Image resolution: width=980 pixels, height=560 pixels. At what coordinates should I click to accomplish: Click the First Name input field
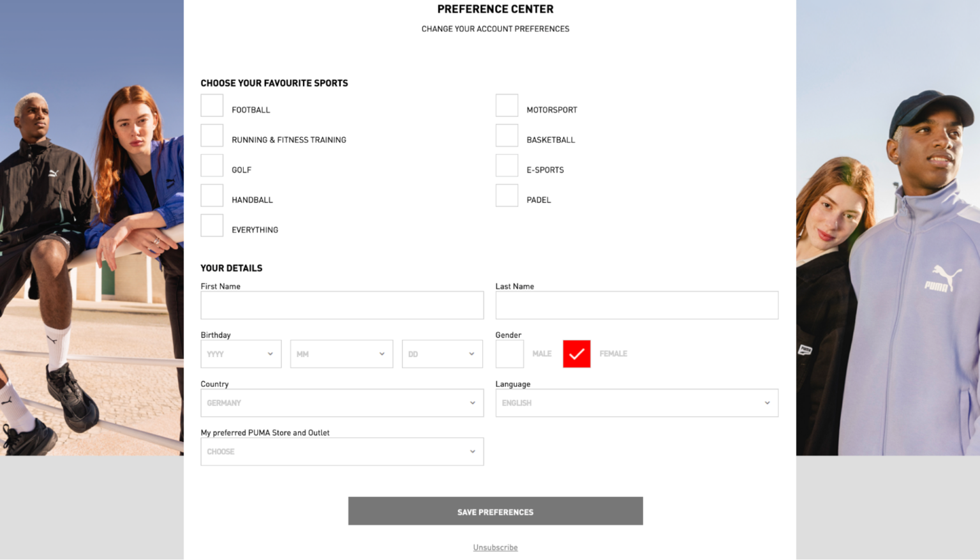342,305
